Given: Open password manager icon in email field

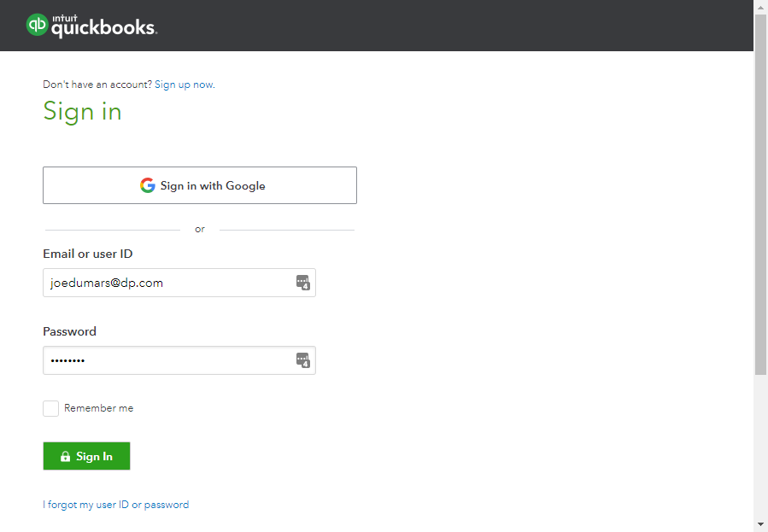Looking at the screenshot, I should coord(302,283).
